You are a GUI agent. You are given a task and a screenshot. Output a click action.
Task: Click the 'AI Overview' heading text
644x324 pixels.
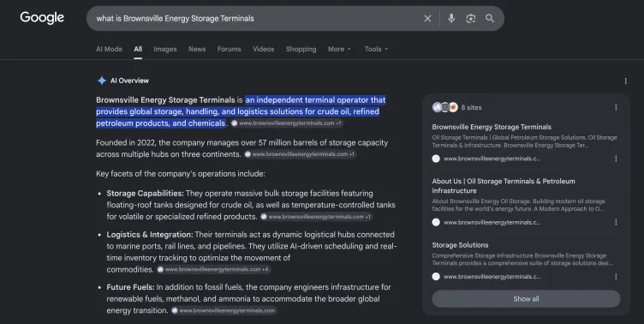129,81
